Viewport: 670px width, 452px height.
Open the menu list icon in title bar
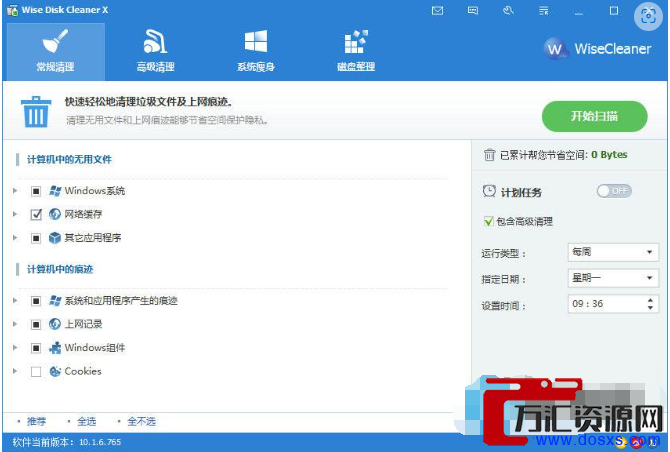544,10
